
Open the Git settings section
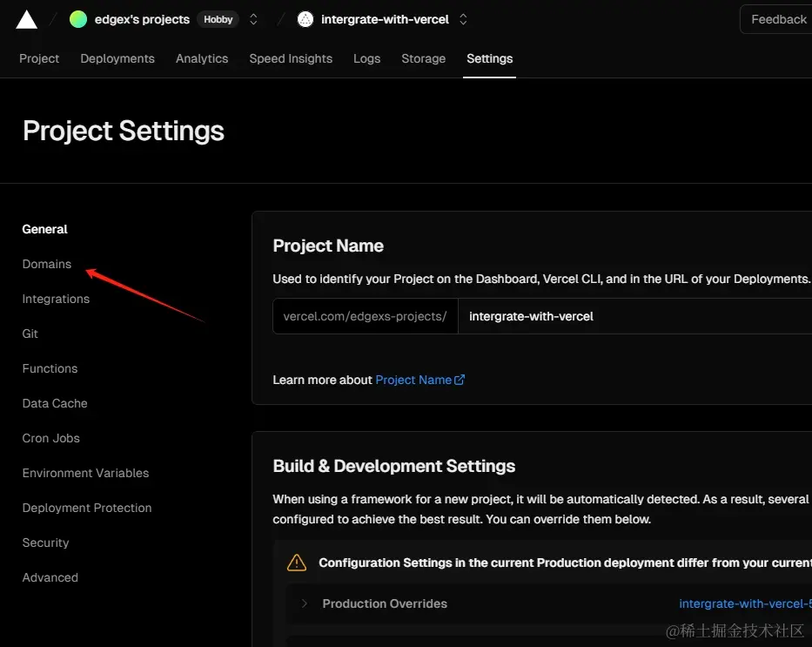click(x=30, y=334)
